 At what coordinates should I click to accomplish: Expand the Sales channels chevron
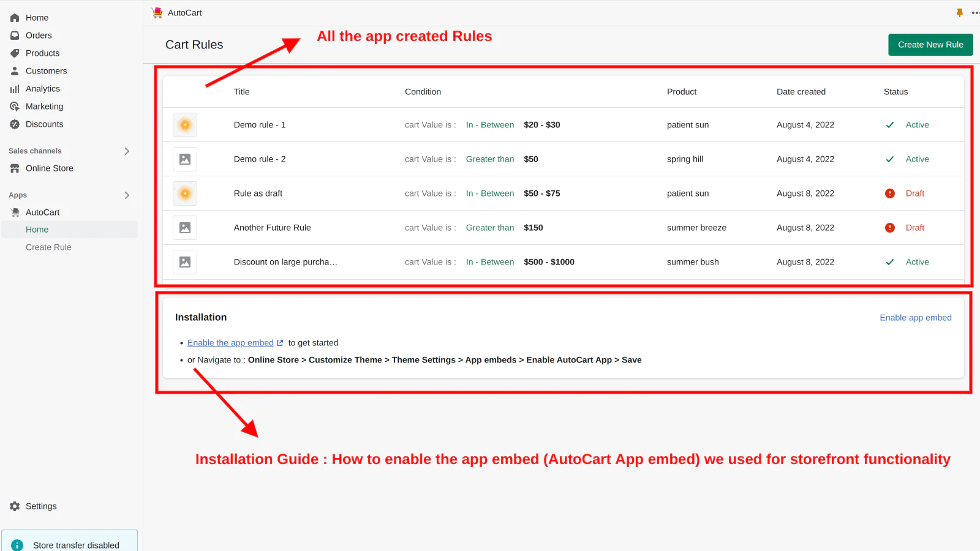pos(127,151)
